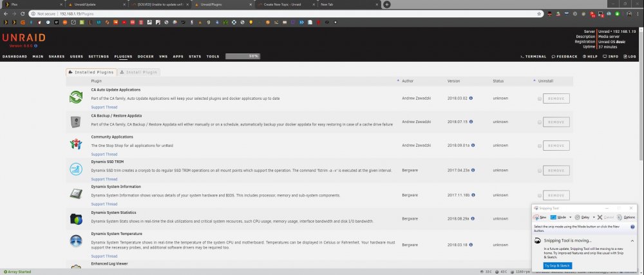
Task: Bookmark this page with the star icon
Action: coord(539,14)
